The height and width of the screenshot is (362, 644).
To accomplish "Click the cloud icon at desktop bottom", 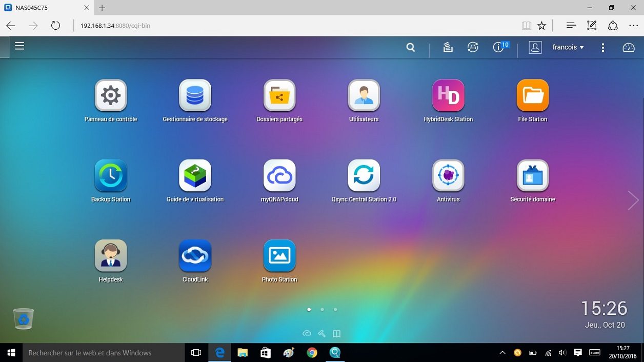I will 307,333.
